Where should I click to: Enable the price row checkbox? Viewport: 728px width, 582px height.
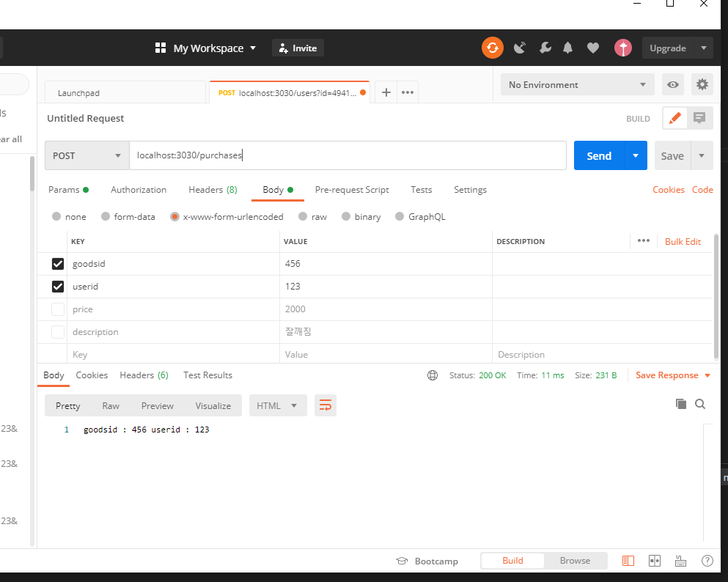58,309
